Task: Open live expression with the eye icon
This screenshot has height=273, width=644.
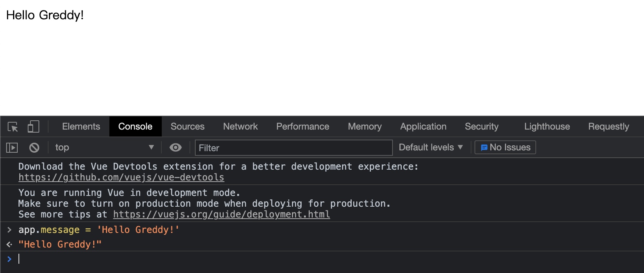Action: (176, 148)
